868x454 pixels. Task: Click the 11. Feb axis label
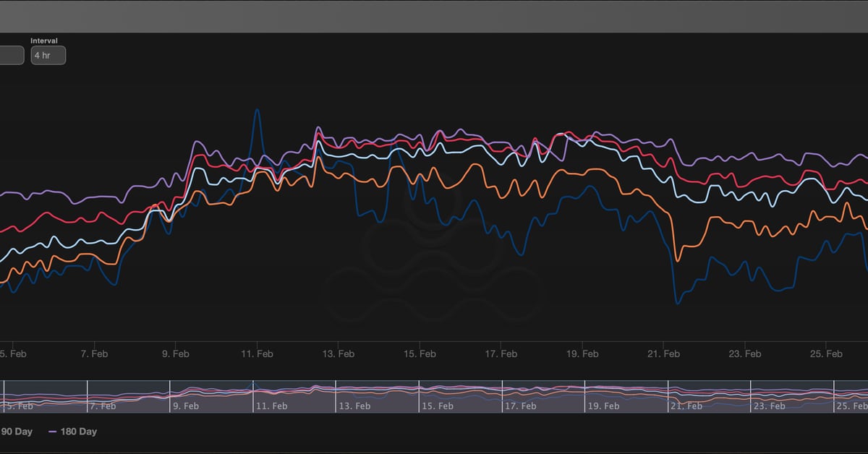(258, 354)
